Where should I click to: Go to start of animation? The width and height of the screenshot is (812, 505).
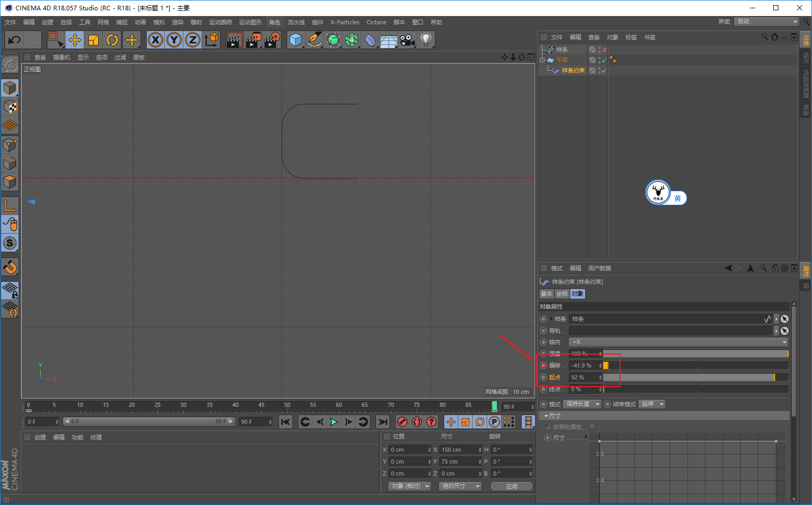pos(286,422)
